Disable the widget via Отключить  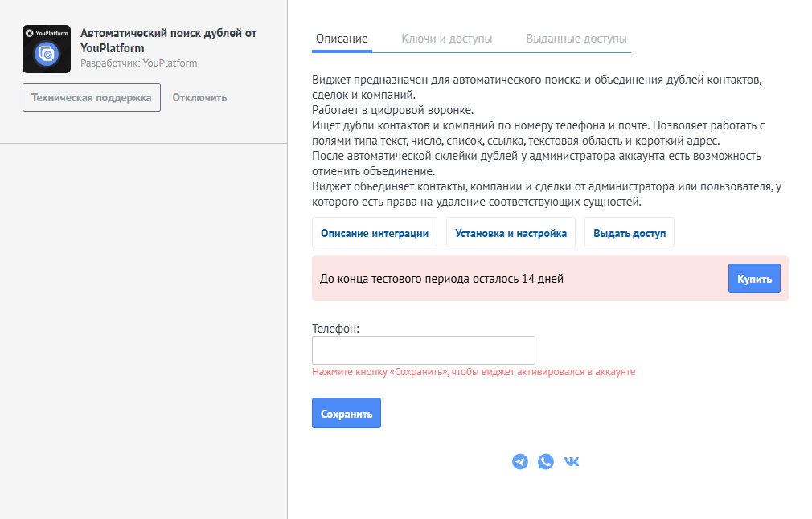199,98
